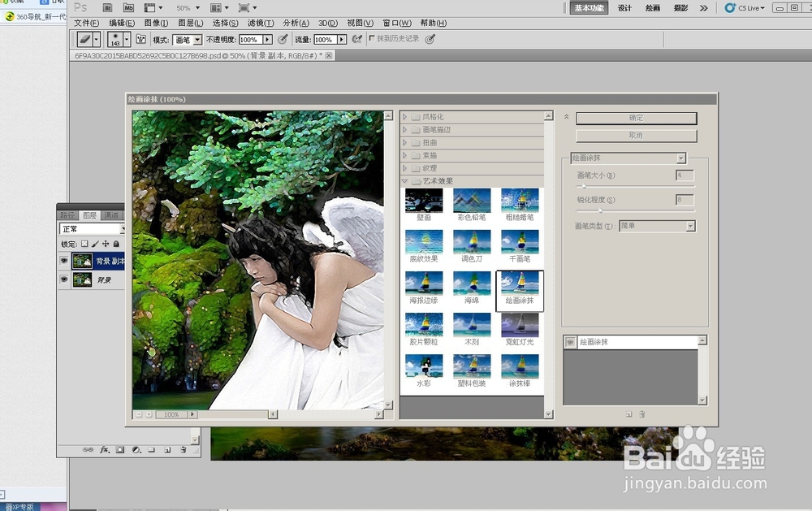Toggle lock all padlock icon

tap(116, 244)
